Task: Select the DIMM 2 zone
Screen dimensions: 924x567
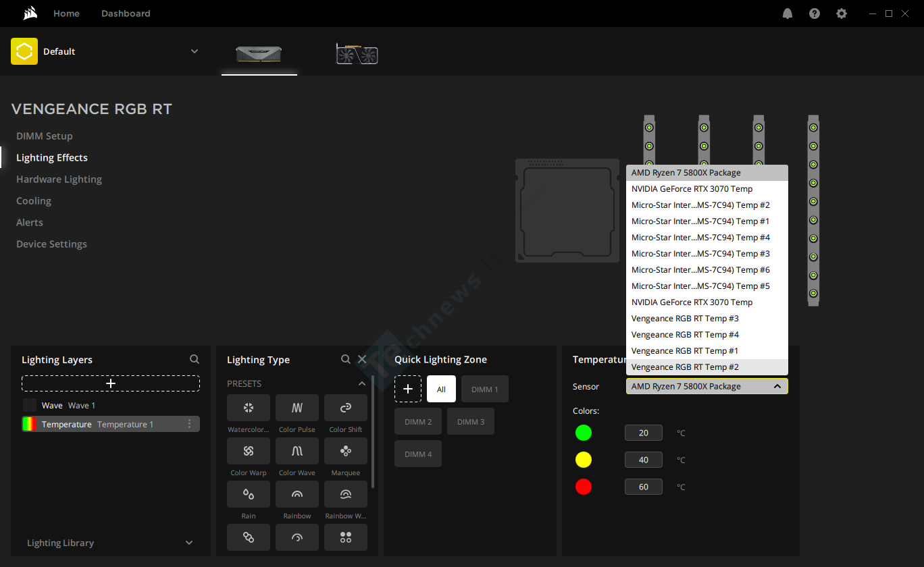Action: (418, 421)
